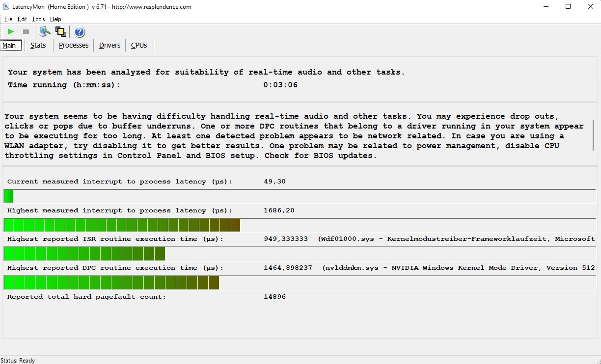
Task: Open the File menu
Action: (8, 19)
